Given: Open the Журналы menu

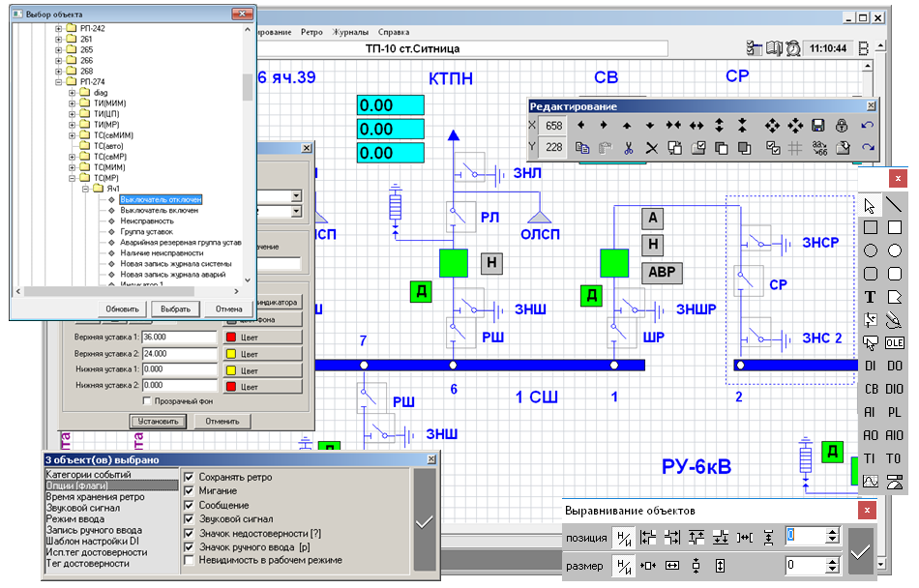Looking at the screenshot, I should 349,32.
